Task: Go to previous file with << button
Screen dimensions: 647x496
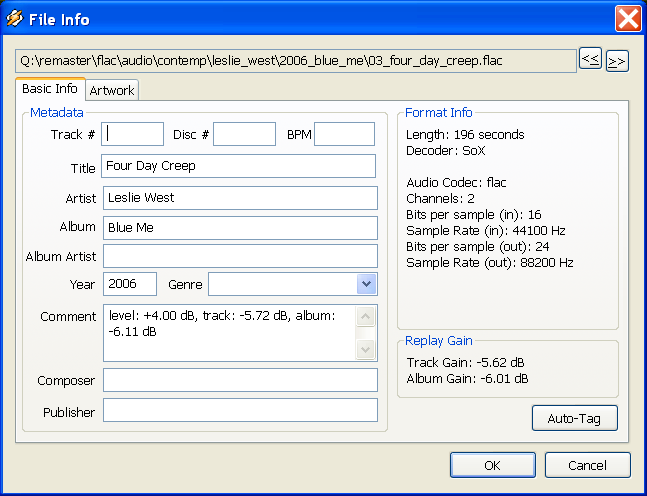Action: pos(591,60)
